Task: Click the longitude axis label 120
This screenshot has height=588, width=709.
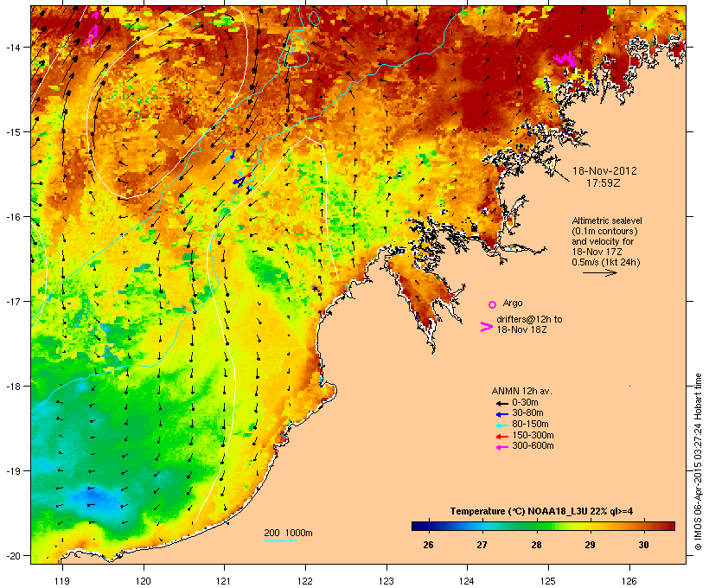Action: (144, 581)
